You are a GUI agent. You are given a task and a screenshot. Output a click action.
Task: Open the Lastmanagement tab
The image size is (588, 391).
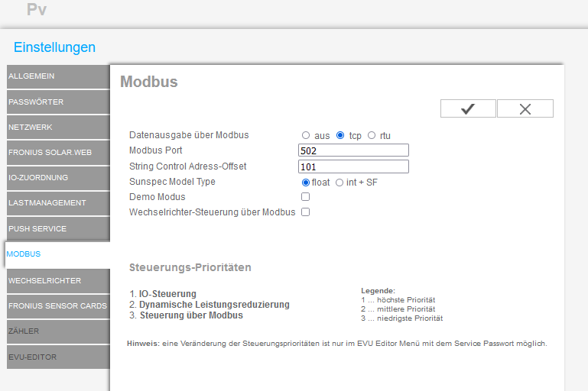[58, 202]
